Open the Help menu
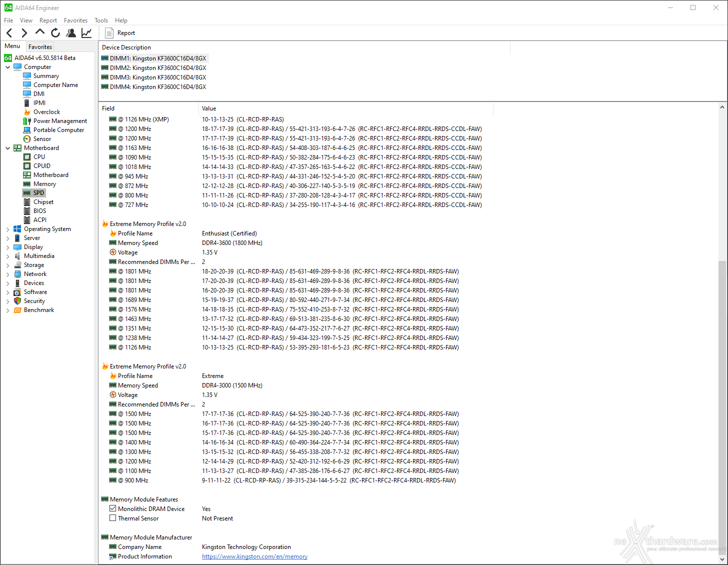 (x=121, y=20)
